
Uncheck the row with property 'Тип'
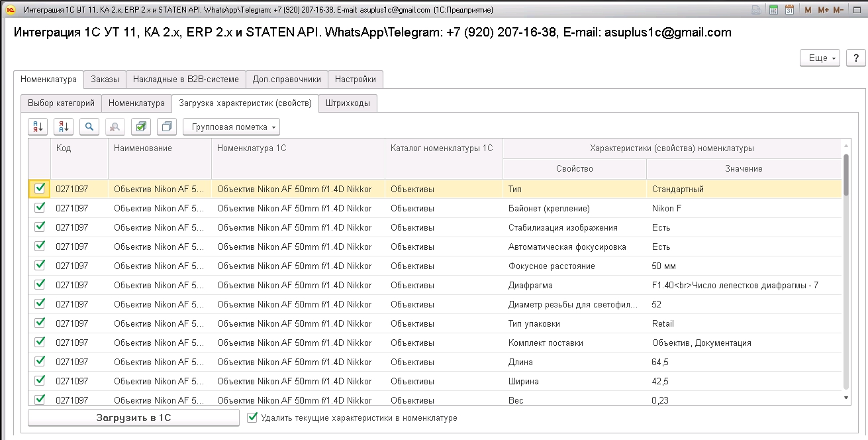(x=40, y=189)
